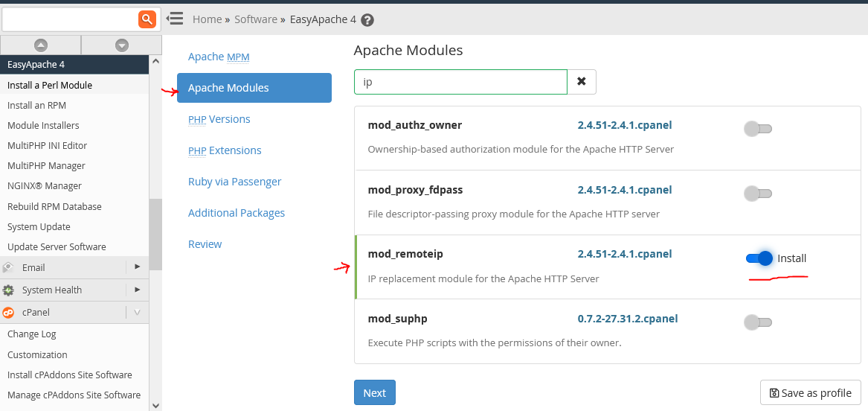Enable the mod_proxy_fdpass toggle
The image size is (868, 411).
(x=758, y=194)
